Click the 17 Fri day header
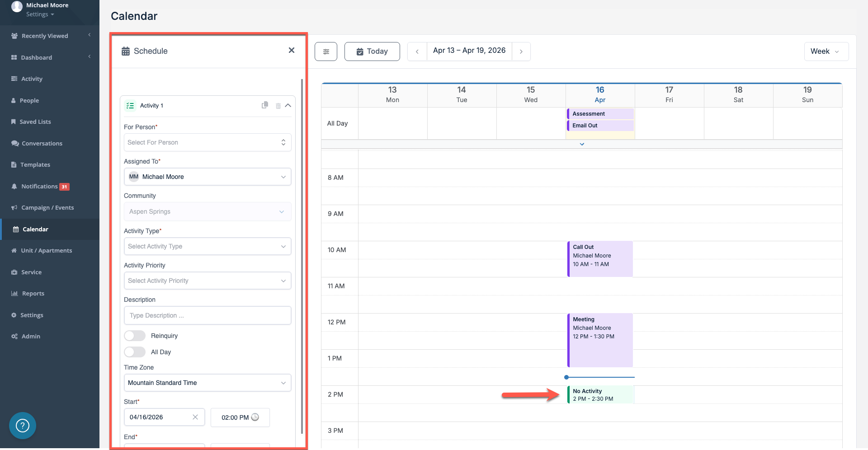Image resolution: width=868 pixels, height=450 pixels. pyautogui.click(x=669, y=94)
